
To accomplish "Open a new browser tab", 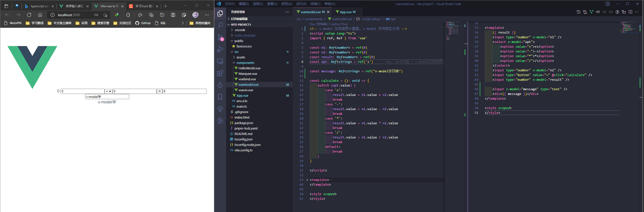I will [166, 6].
